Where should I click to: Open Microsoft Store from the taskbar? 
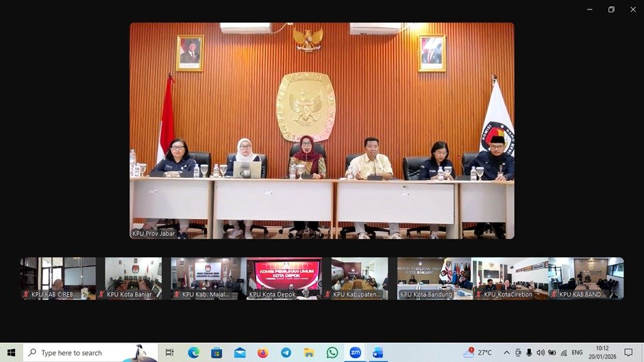pyautogui.click(x=216, y=352)
